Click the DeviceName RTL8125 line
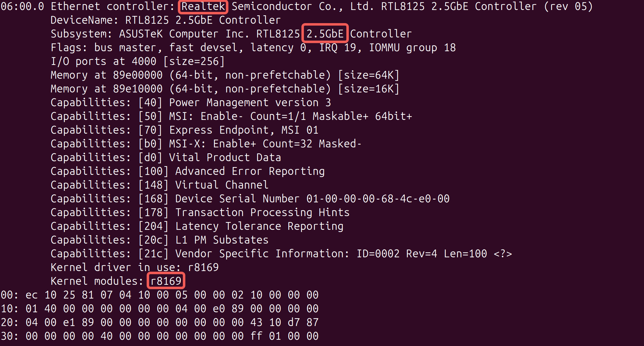Screen dimensions: 644x346 pos(166,20)
